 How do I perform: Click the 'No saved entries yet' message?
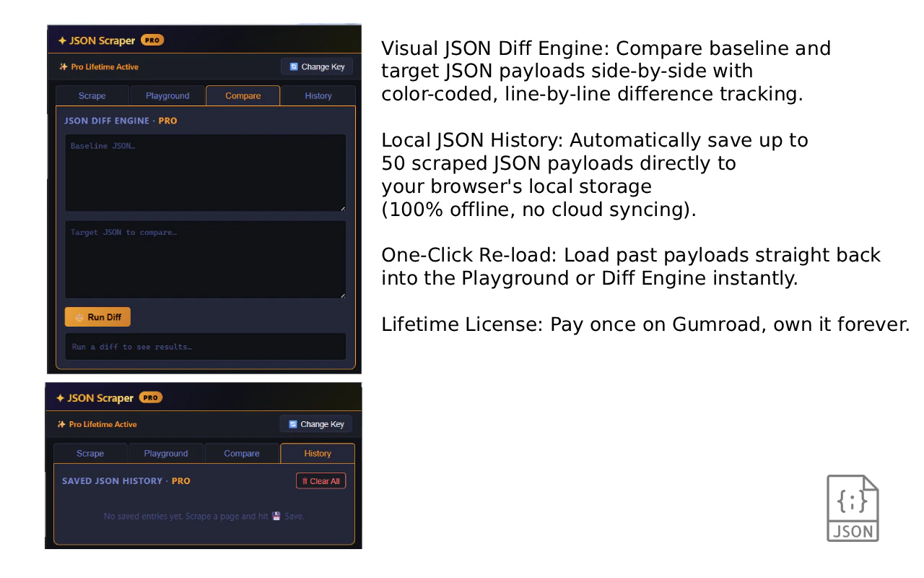204,516
